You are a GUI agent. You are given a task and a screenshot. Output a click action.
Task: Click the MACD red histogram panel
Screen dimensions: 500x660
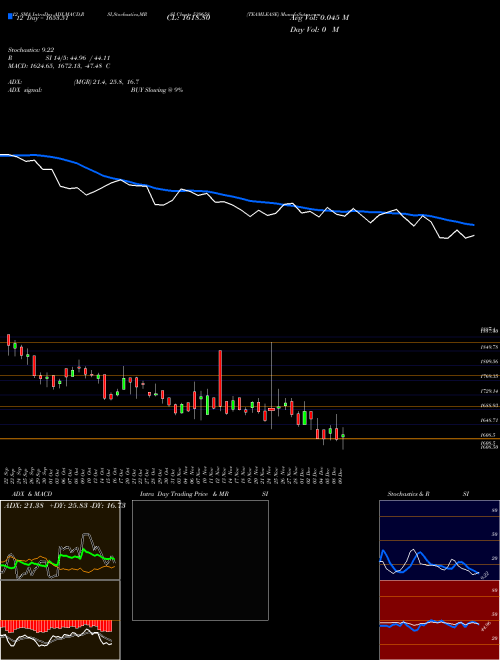(60, 620)
